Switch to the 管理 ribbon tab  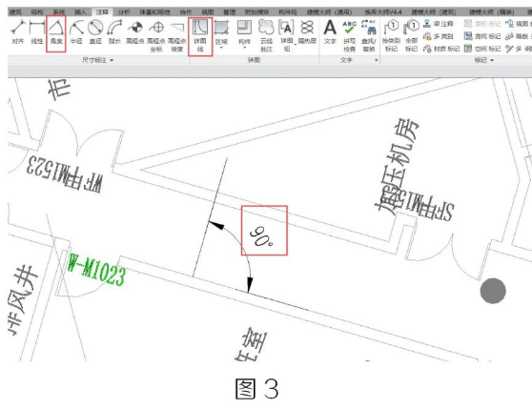229,11
